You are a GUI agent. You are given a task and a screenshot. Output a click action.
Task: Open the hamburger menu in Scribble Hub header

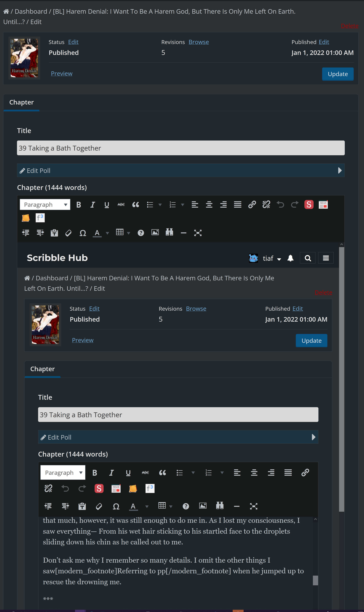pyautogui.click(x=326, y=258)
